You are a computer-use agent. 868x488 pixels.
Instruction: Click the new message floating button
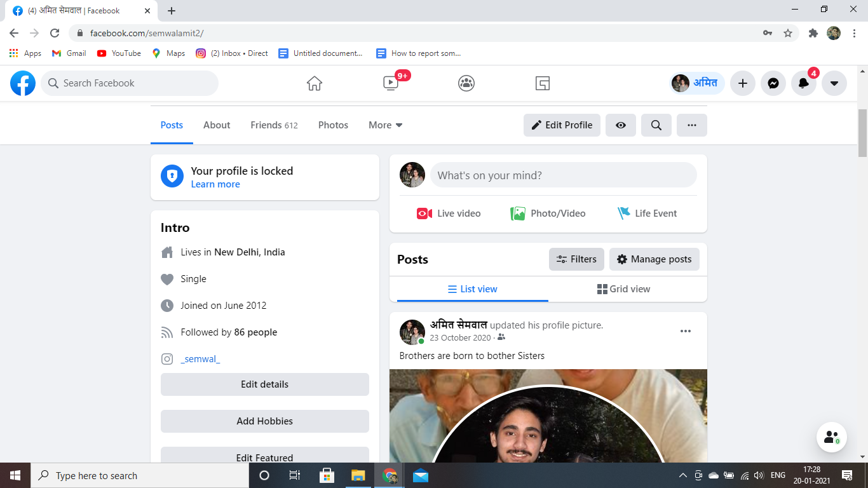pos(832,437)
